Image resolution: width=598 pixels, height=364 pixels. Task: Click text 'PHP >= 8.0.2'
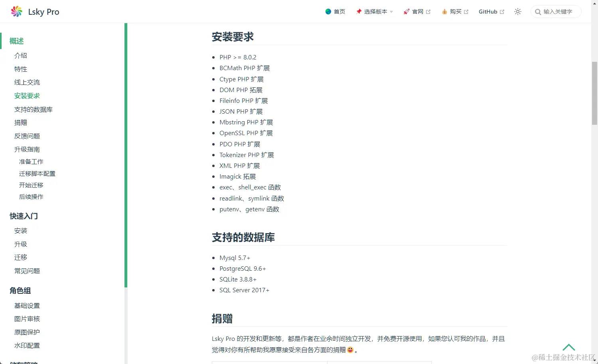point(238,57)
